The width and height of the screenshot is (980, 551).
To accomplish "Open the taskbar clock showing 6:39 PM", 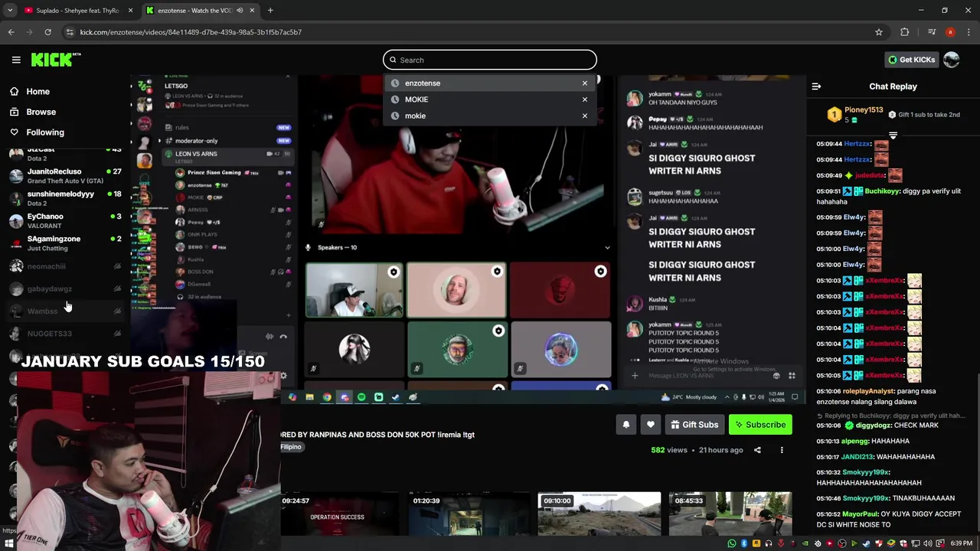I will (962, 543).
